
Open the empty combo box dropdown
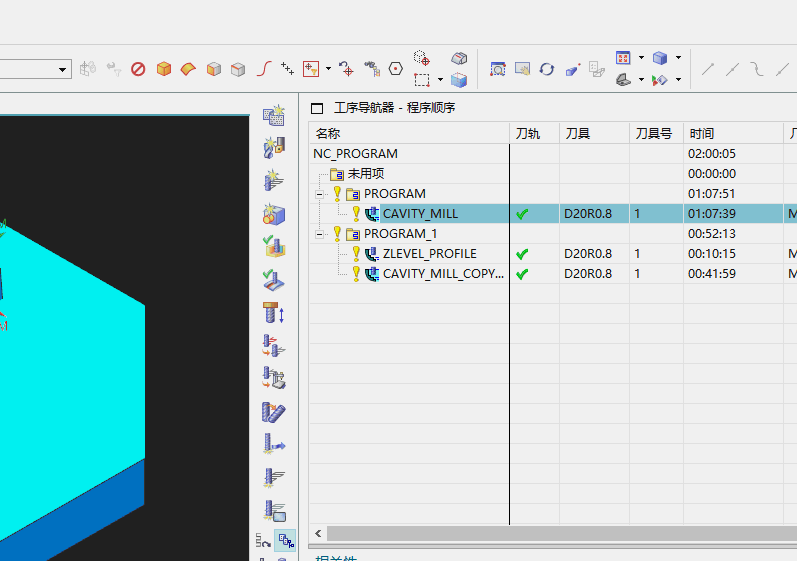click(x=63, y=69)
